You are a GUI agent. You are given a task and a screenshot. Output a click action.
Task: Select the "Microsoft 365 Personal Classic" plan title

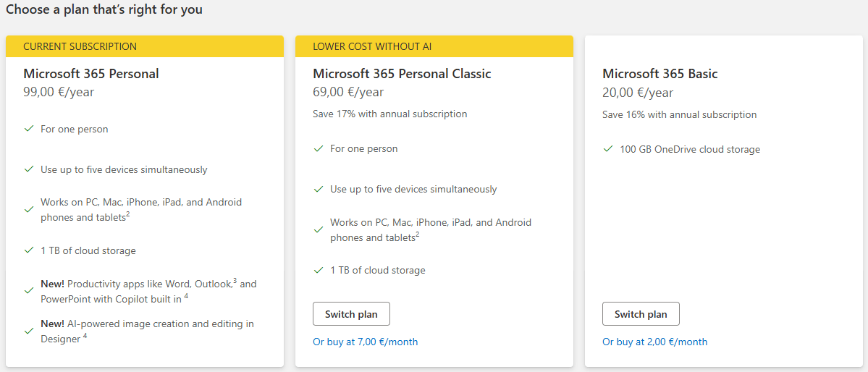point(402,74)
